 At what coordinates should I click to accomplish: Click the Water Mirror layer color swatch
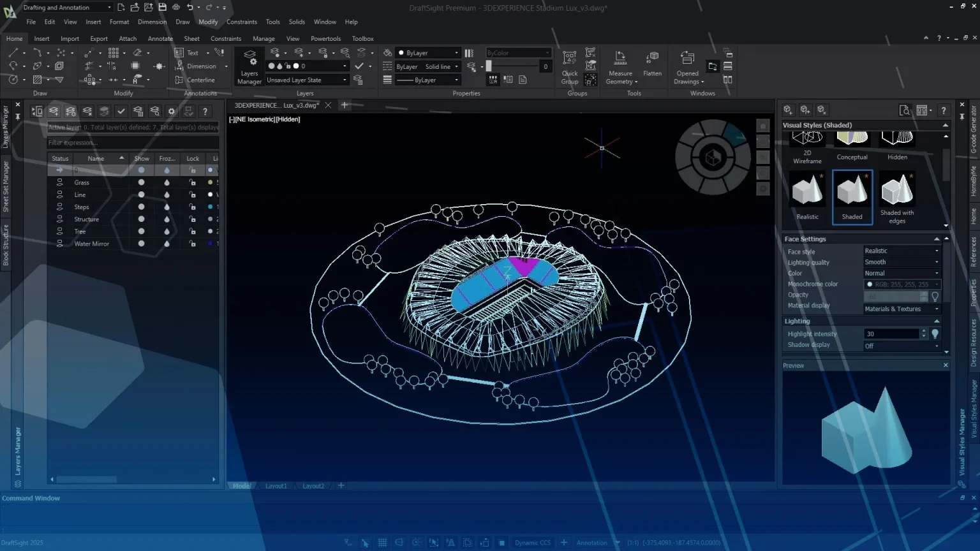click(x=209, y=243)
